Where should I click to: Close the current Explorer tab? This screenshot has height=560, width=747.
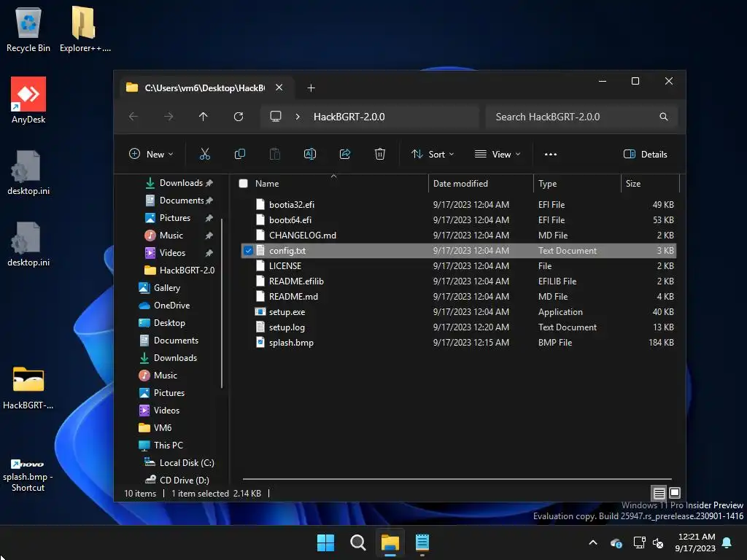(279, 87)
